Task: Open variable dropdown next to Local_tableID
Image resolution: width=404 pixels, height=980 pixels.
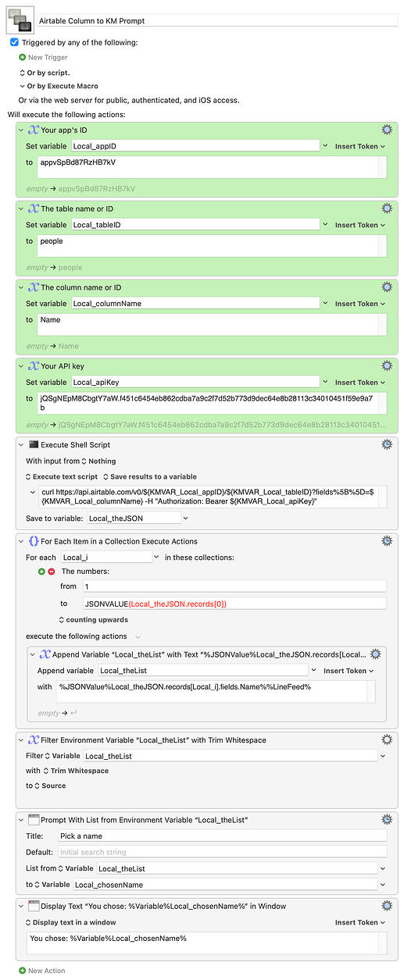Action: pyautogui.click(x=325, y=225)
